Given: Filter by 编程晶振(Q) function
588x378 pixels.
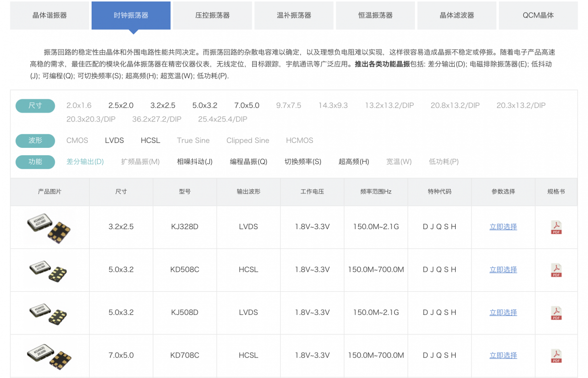Looking at the screenshot, I should (x=248, y=162).
